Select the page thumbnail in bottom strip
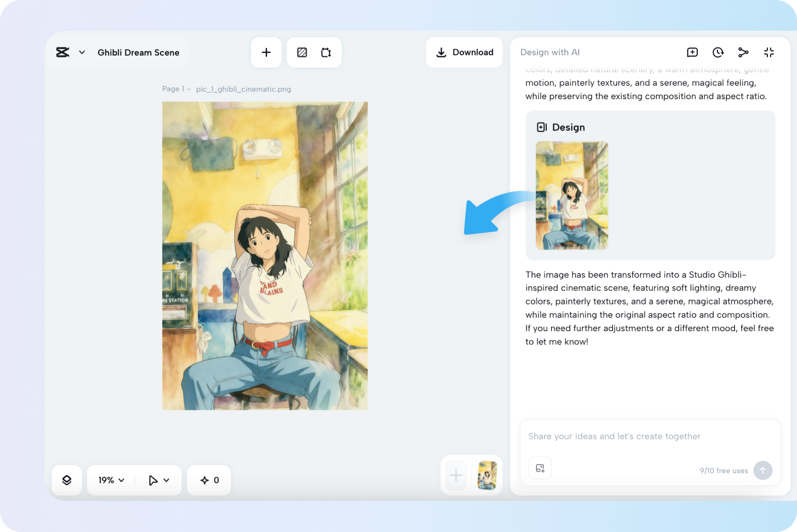 pos(487,475)
